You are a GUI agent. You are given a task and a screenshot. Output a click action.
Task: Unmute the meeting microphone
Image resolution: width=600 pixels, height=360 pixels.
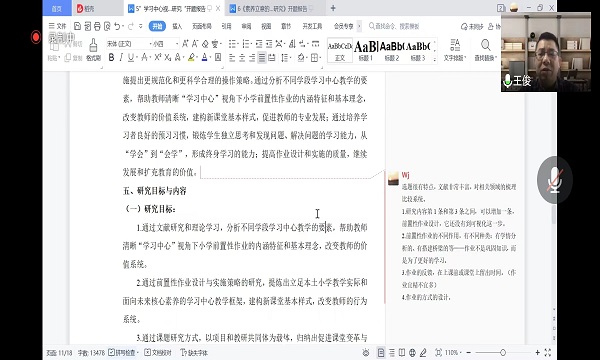click(x=554, y=180)
